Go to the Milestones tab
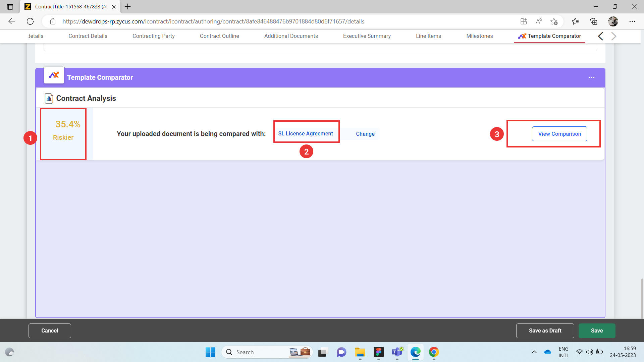Viewport: 644px width, 362px height. click(479, 36)
